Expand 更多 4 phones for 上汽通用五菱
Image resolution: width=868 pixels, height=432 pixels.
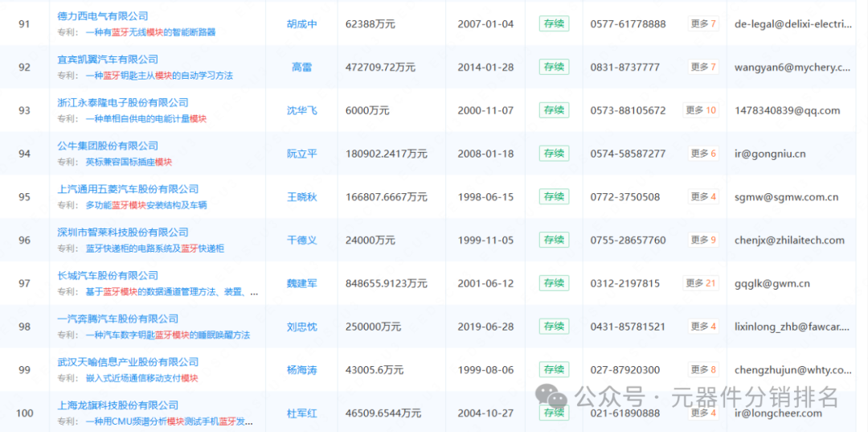703,196
